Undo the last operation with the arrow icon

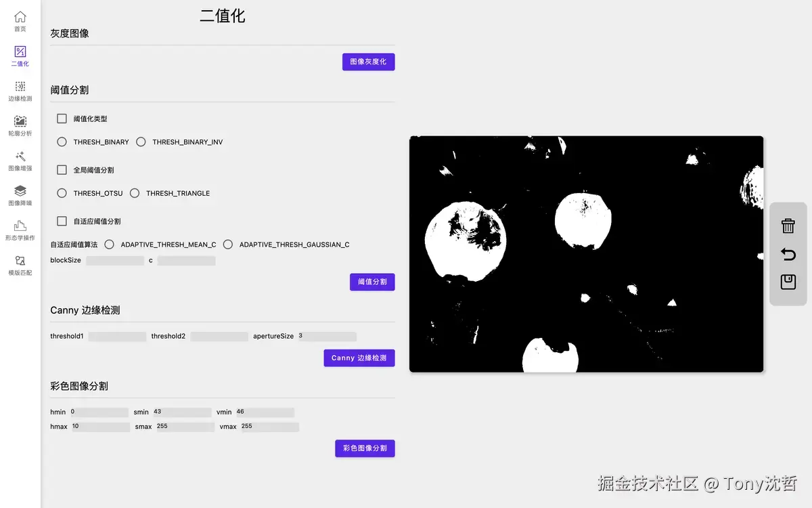click(788, 254)
